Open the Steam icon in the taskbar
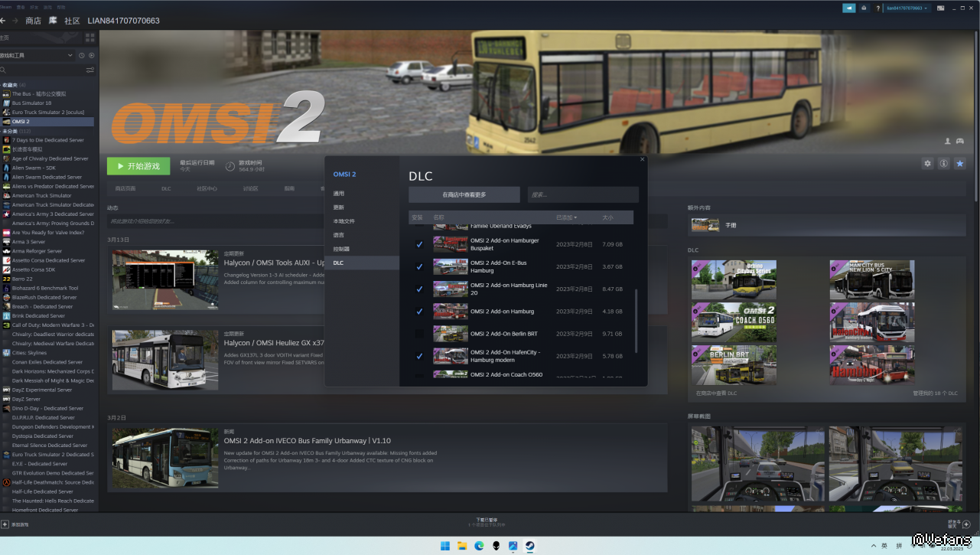Viewport: 980px width, 555px height. (x=529, y=546)
